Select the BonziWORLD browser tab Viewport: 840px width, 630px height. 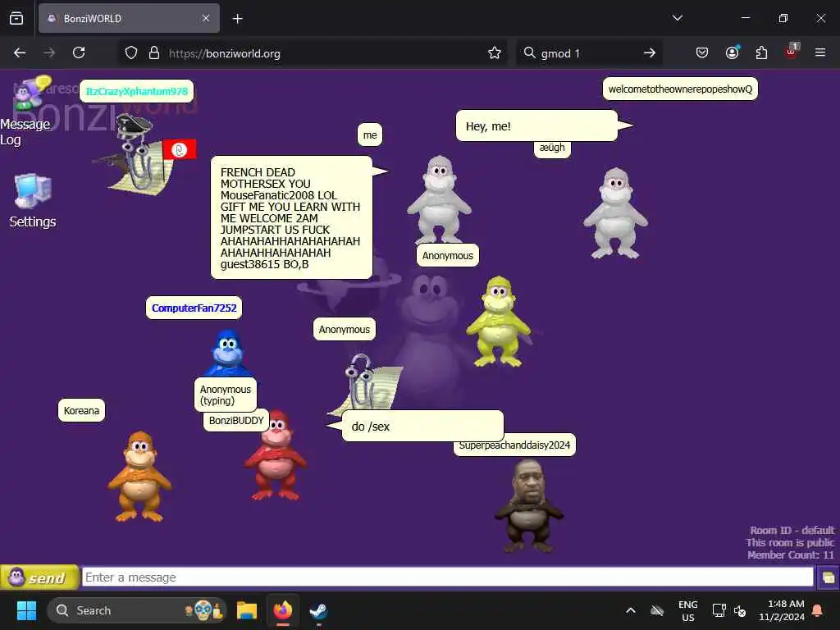(129, 18)
